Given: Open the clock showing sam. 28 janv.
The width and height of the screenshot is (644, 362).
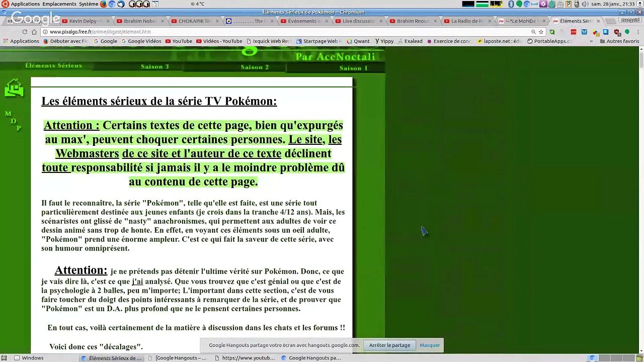Looking at the screenshot, I should (x=613, y=4).
